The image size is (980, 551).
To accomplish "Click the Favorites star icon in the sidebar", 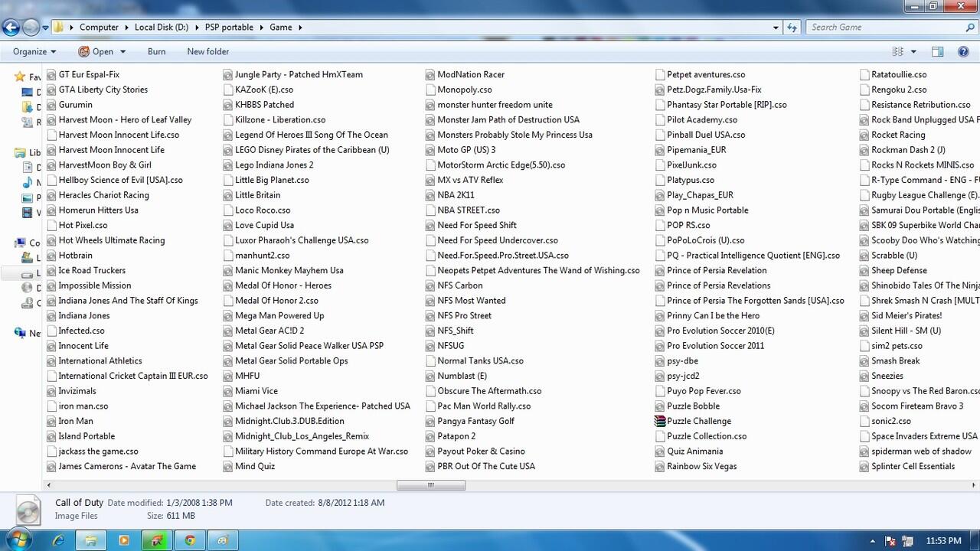I will (x=21, y=77).
